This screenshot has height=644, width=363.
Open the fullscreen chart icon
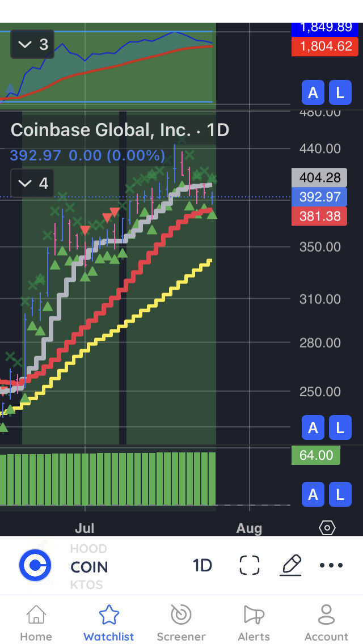[250, 565]
